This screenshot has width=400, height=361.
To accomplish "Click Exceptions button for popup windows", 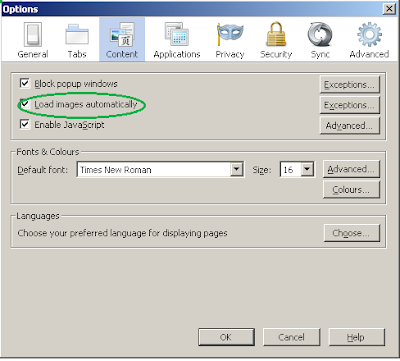I will coord(350,85).
